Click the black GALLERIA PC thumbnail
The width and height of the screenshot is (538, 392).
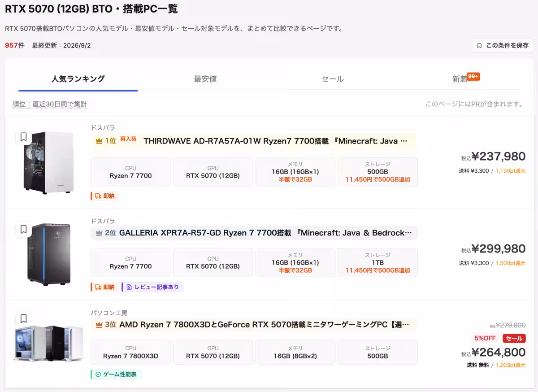point(48,254)
